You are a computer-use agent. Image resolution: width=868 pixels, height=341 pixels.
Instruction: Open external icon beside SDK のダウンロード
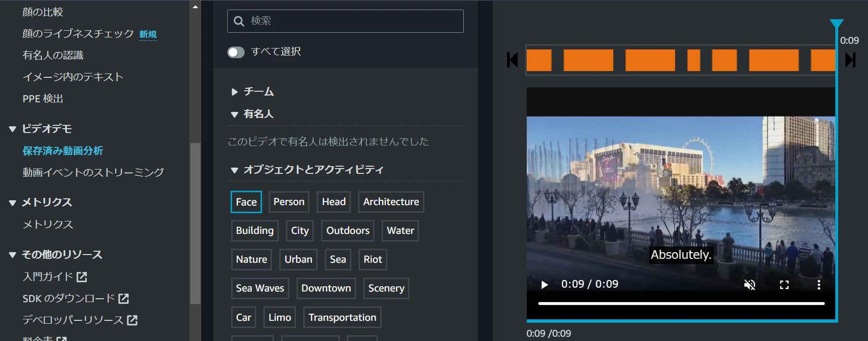[x=124, y=298]
